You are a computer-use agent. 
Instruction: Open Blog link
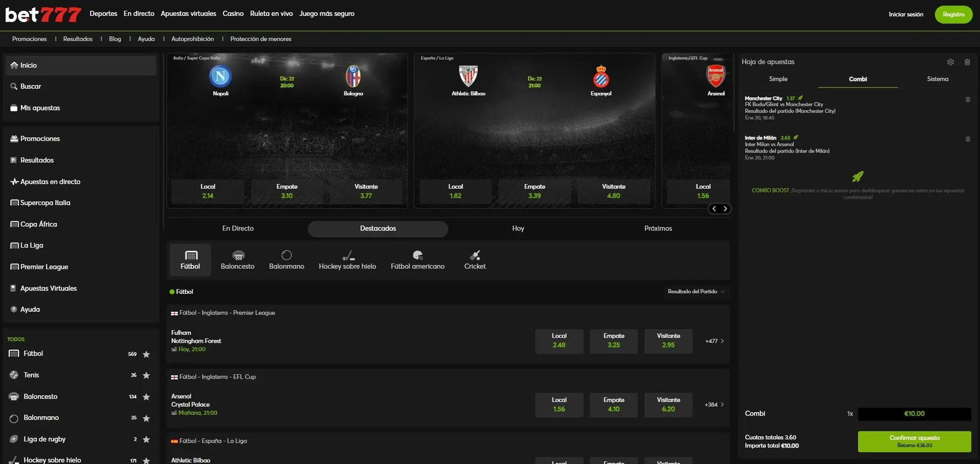(x=115, y=39)
